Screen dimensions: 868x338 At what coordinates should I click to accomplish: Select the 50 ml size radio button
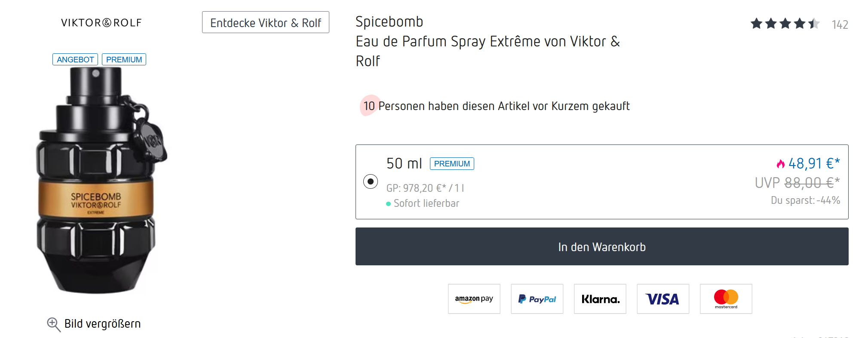(371, 181)
